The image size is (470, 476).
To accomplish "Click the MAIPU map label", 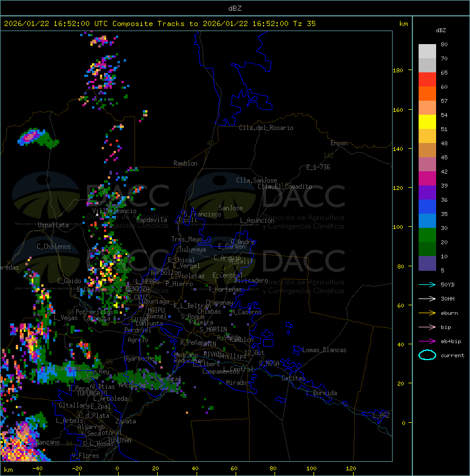I will tap(156, 310).
